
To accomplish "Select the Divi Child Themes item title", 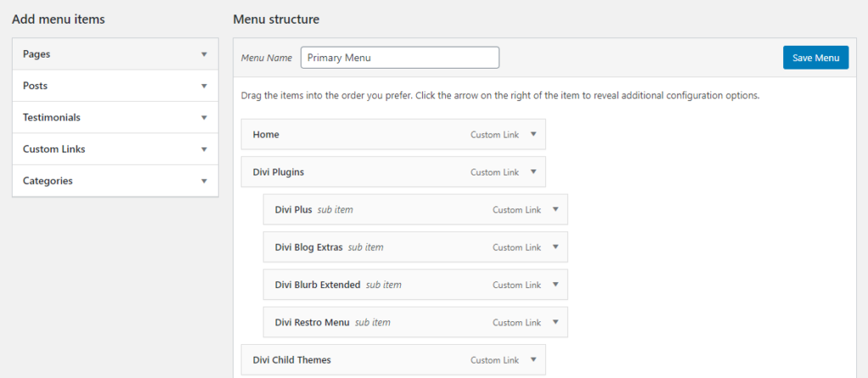I will pos(292,359).
